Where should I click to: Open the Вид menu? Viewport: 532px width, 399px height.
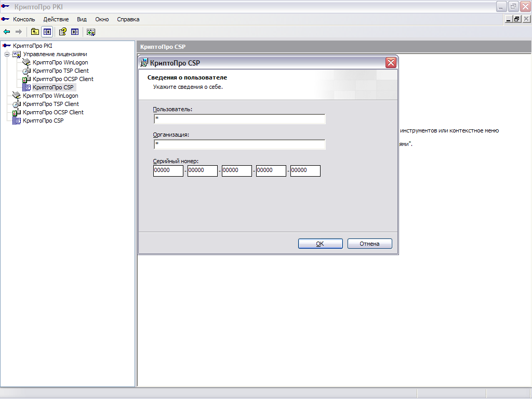click(82, 19)
